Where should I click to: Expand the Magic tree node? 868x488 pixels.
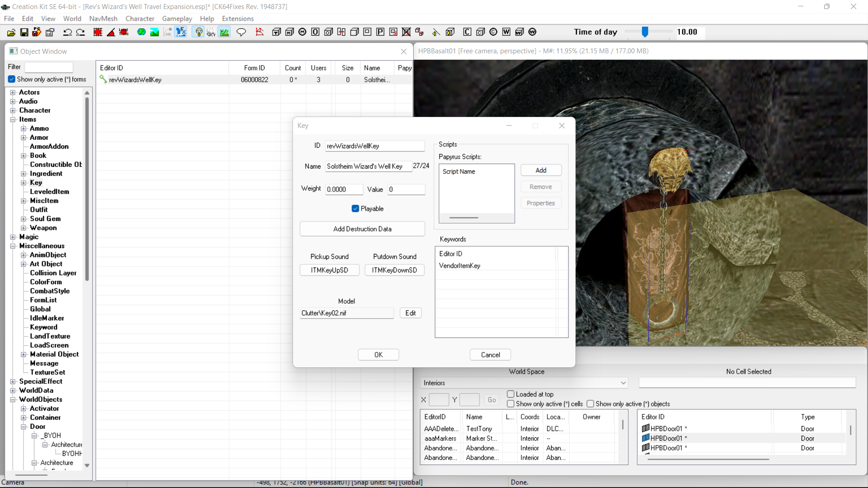point(13,237)
